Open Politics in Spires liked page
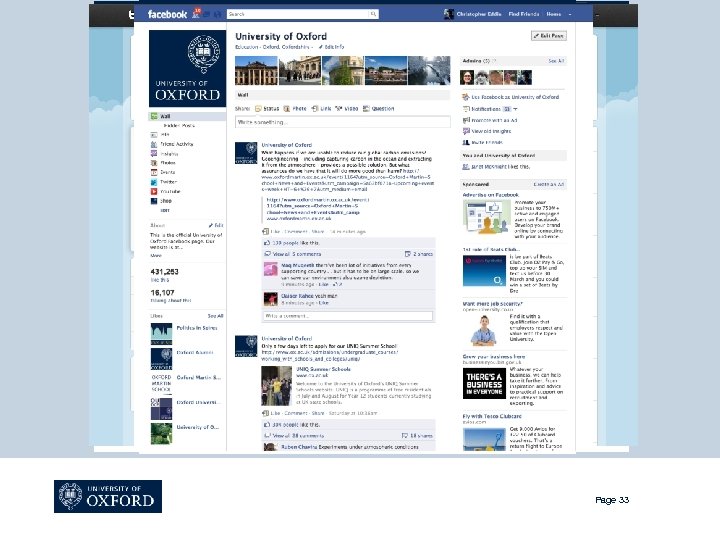This screenshot has height=540, width=720. 197,328
